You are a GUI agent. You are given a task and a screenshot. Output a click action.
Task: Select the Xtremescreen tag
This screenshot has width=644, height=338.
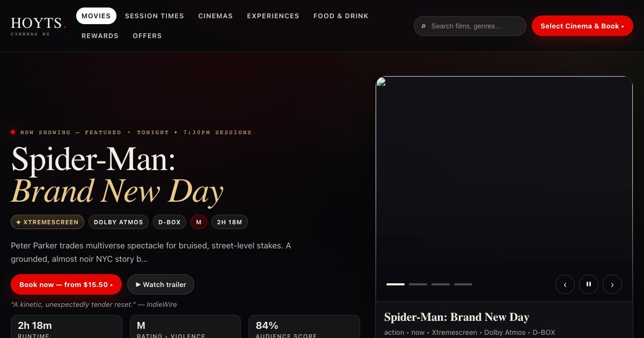[x=47, y=222]
